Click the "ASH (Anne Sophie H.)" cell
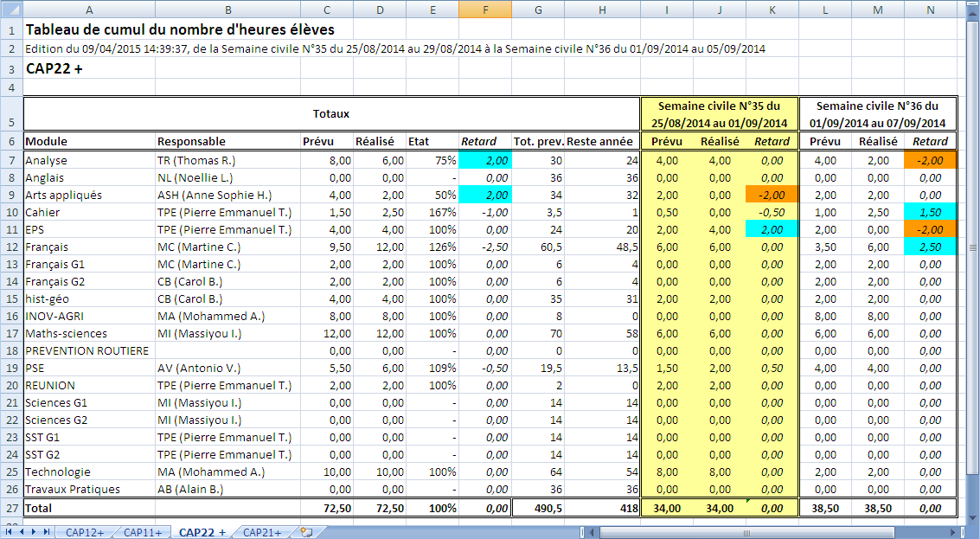 (x=228, y=195)
